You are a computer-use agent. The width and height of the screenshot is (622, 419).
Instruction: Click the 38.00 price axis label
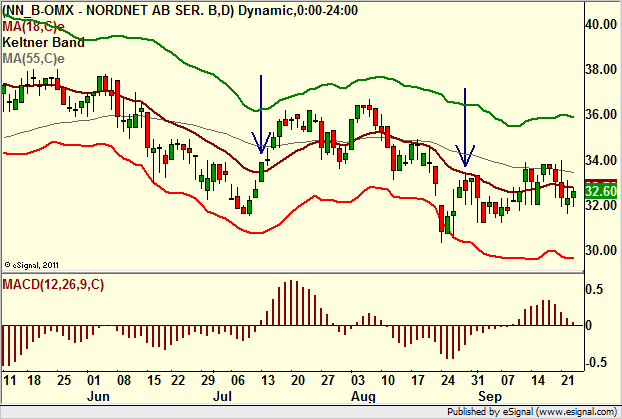coord(601,69)
